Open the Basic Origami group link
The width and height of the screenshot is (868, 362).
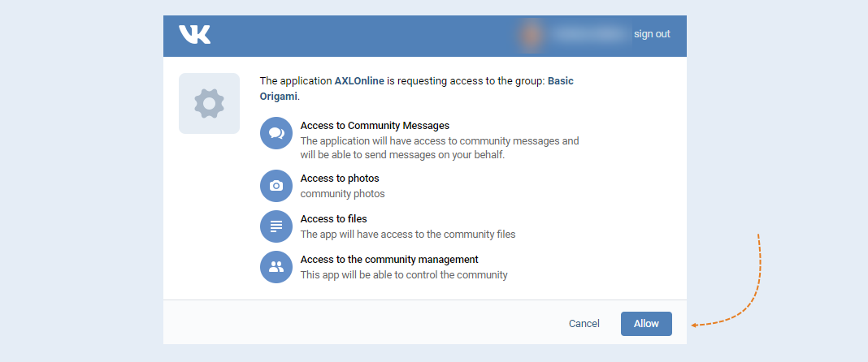click(x=417, y=88)
